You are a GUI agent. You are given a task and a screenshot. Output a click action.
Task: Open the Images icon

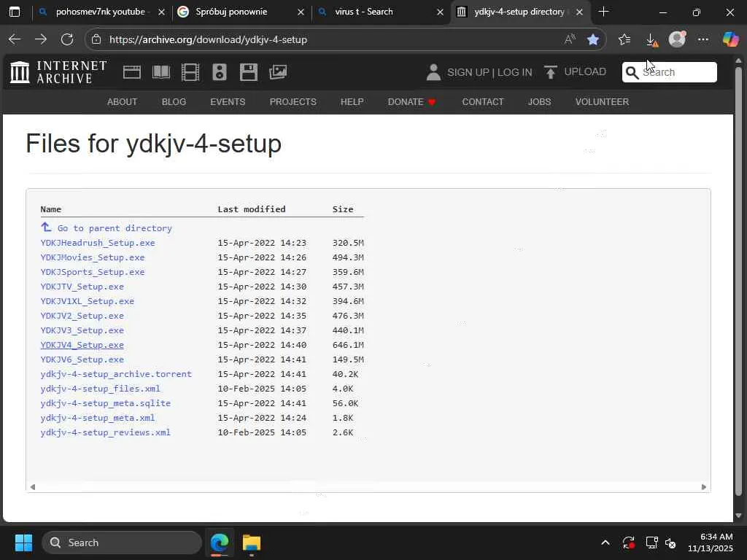coord(278,72)
